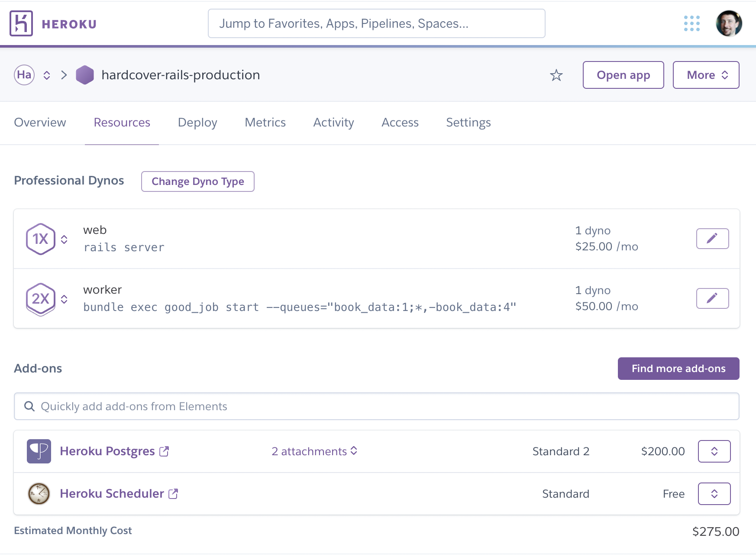The width and height of the screenshot is (756, 557).
Task: Click the pencil edit icon for worker dyno
Action: point(712,298)
